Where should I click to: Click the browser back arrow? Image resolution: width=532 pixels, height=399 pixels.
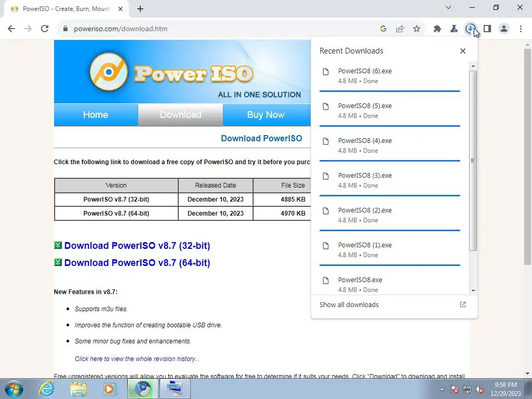pyautogui.click(x=11, y=29)
